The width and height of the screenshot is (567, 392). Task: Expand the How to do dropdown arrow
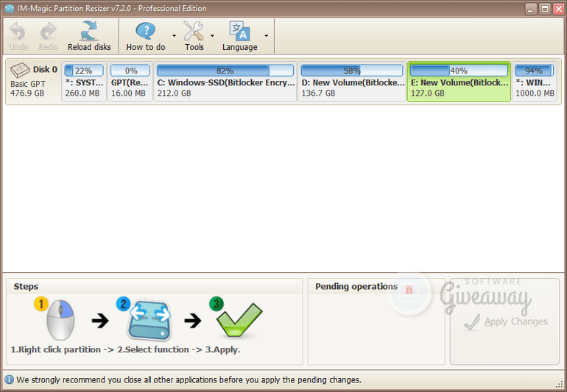[174, 35]
